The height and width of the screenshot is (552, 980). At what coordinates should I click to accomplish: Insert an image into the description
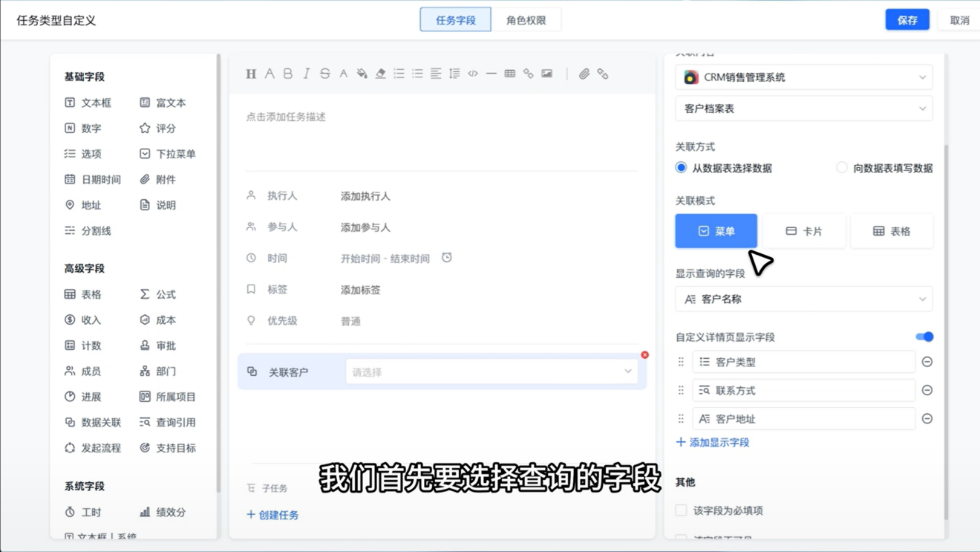tap(547, 74)
